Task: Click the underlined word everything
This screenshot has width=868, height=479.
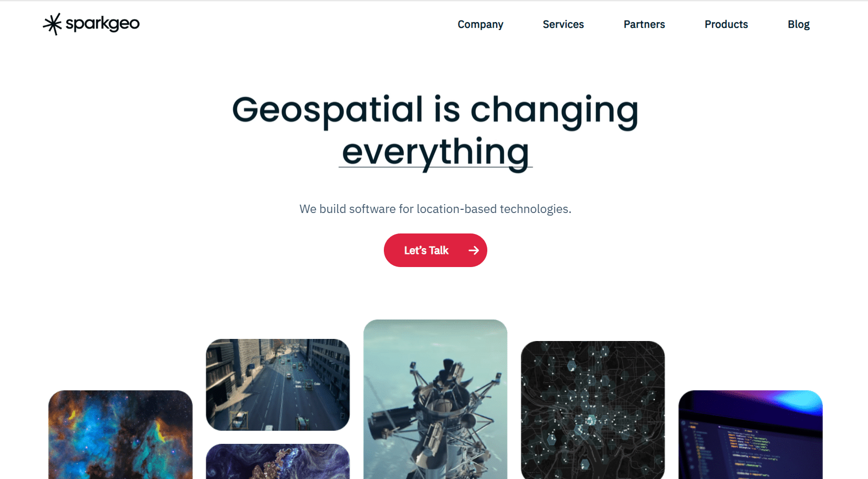Action: pyautogui.click(x=435, y=153)
